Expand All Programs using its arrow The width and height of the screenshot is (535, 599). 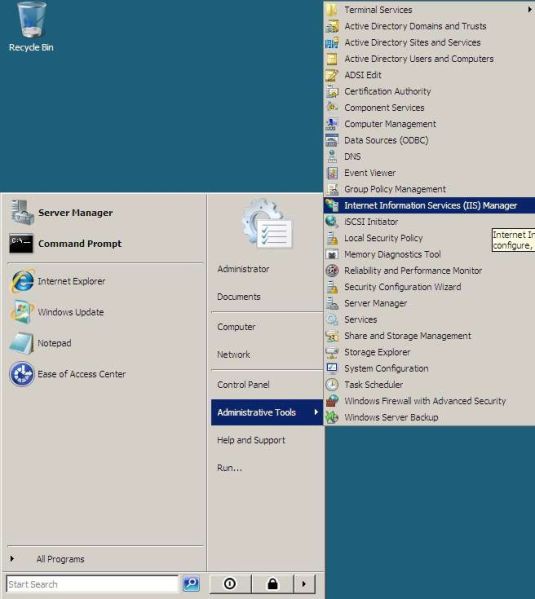(12, 559)
